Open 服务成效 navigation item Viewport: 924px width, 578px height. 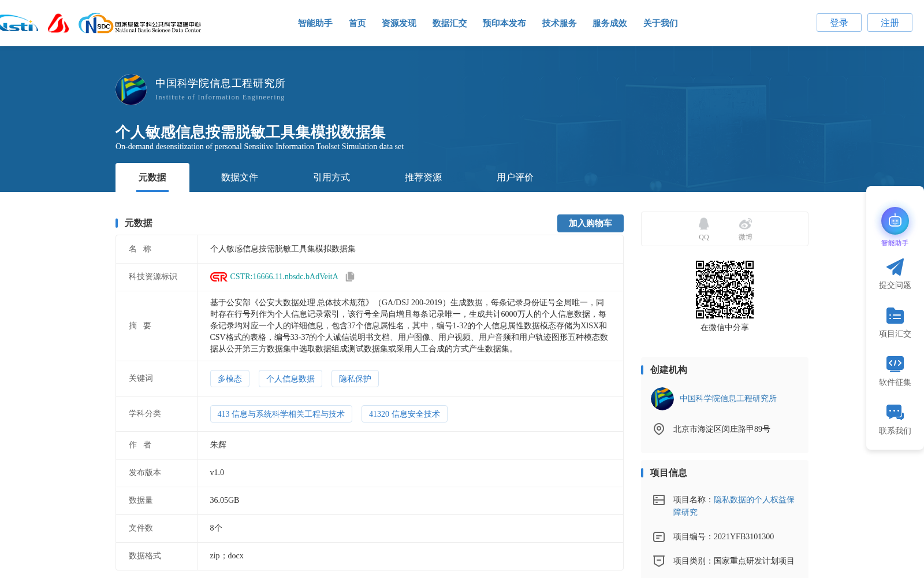coord(610,23)
